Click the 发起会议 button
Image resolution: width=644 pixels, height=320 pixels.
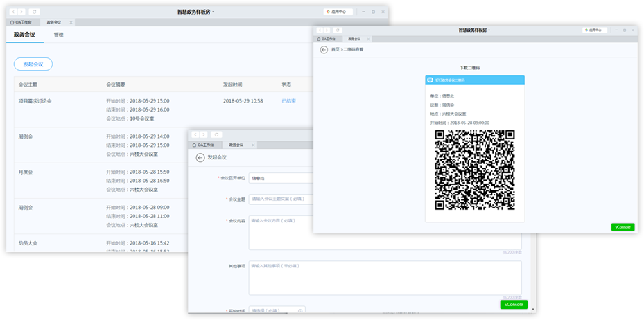pos(33,64)
